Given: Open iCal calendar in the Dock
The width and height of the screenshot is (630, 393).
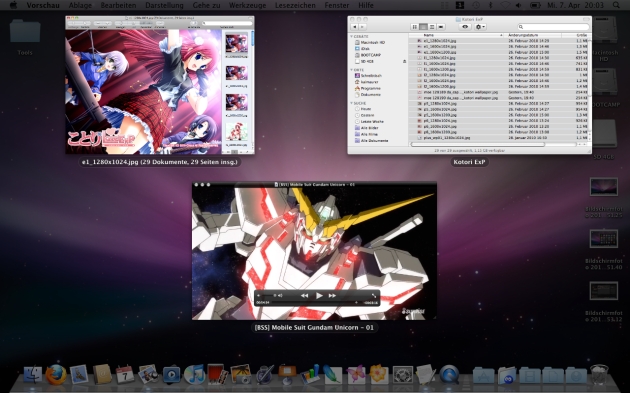Looking at the screenshot, I should (x=125, y=375).
